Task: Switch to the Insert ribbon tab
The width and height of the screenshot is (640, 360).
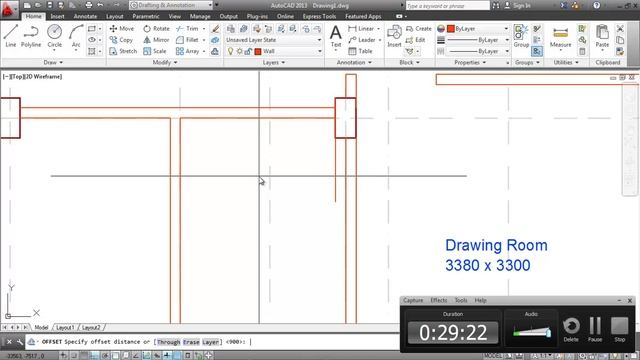Action: [x=58, y=16]
